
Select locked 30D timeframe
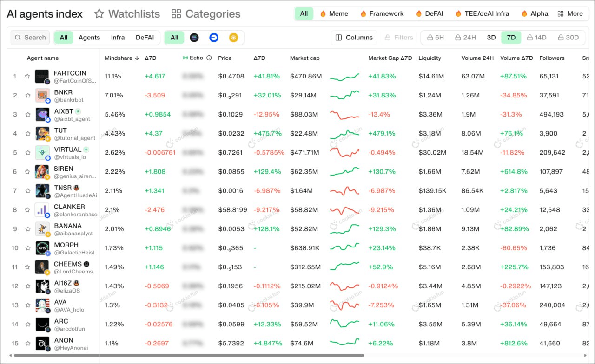click(x=569, y=38)
